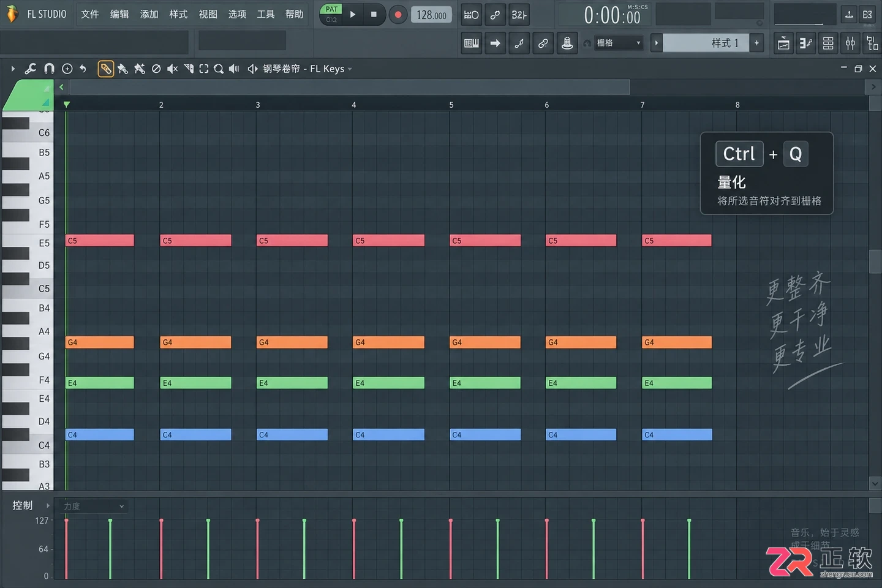The width and height of the screenshot is (882, 588).
Task: Open the Browser/plugin picker icon at far right
Action: (x=872, y=43)
